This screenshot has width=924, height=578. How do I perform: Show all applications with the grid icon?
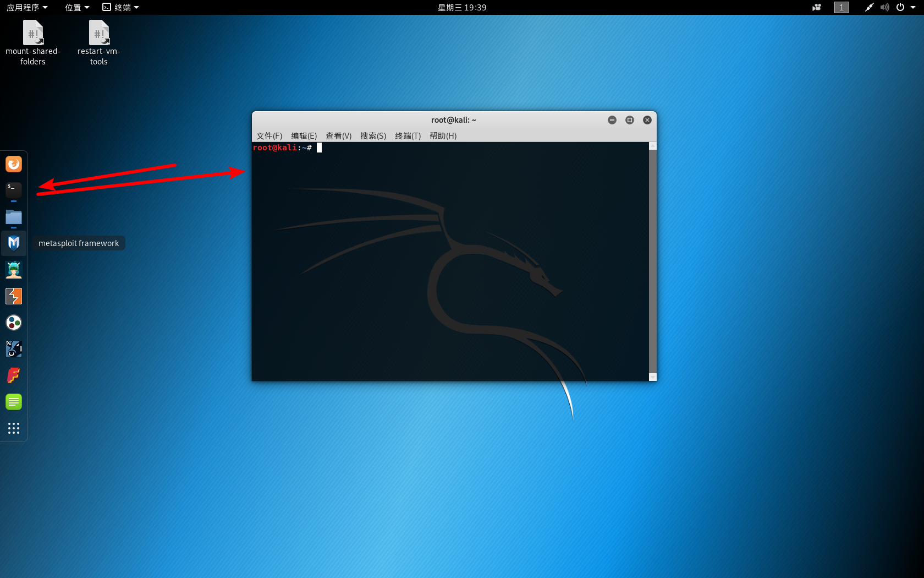pyautogui.click(x=13, y=428)
